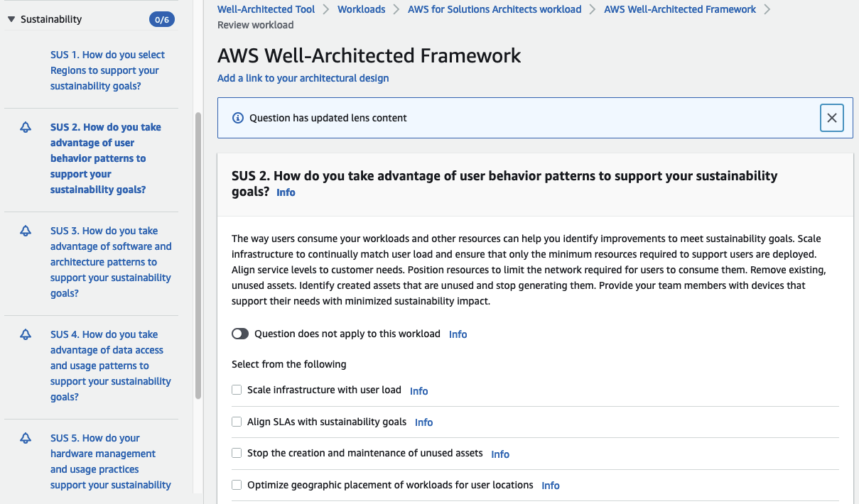Click the Review workload breadcrumb text
The width and height of the screenshot is (859, 504).
256,25
